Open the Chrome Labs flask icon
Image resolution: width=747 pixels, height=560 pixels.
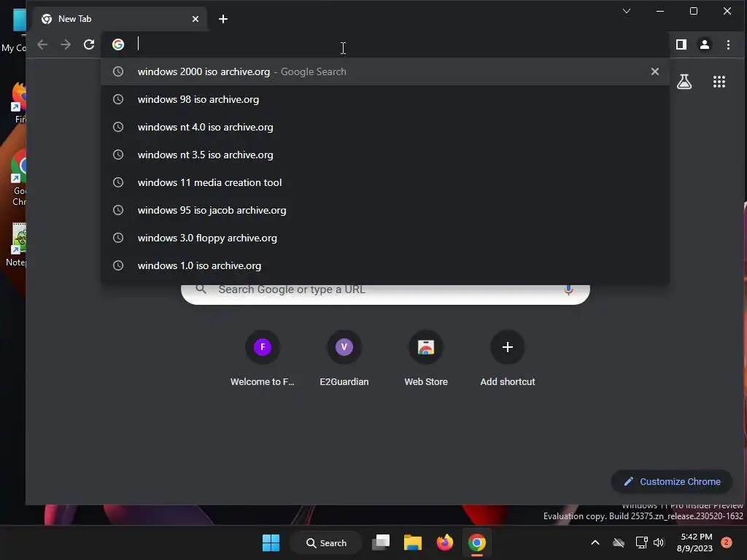tap(684, 82)
